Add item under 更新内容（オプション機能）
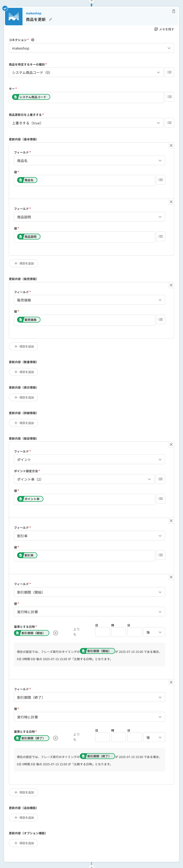Viewport: 183px width, 868px height. click(23, 843)
